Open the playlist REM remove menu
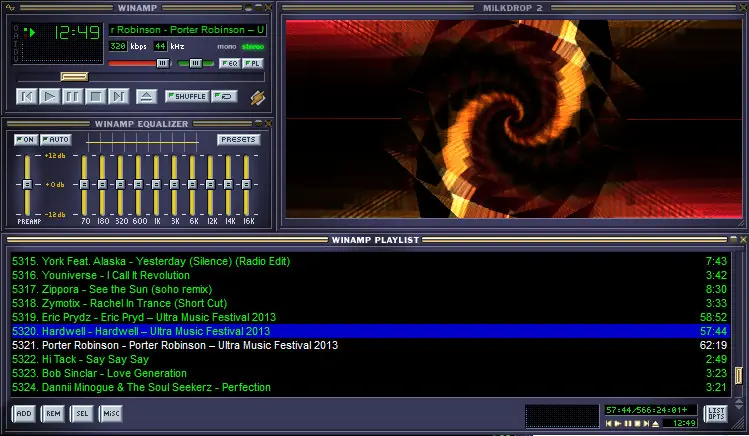 [53, 413]
